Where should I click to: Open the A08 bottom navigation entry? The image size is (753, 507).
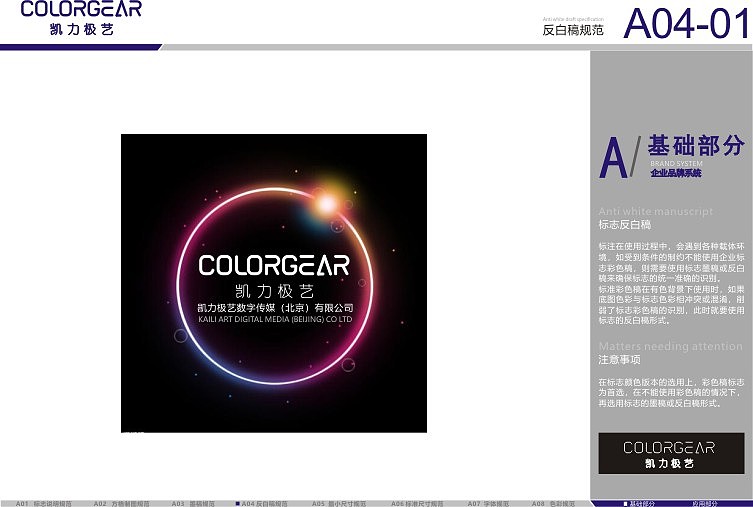553,504
